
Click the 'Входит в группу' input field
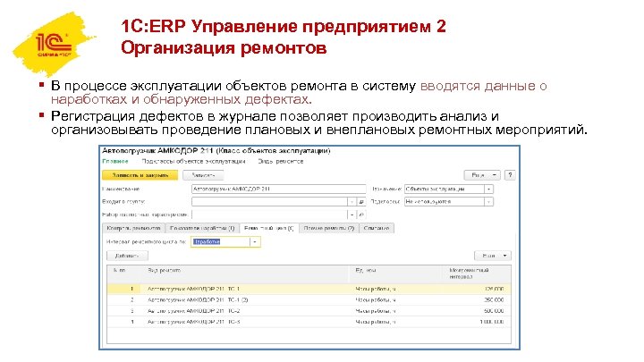coord(269,201)
